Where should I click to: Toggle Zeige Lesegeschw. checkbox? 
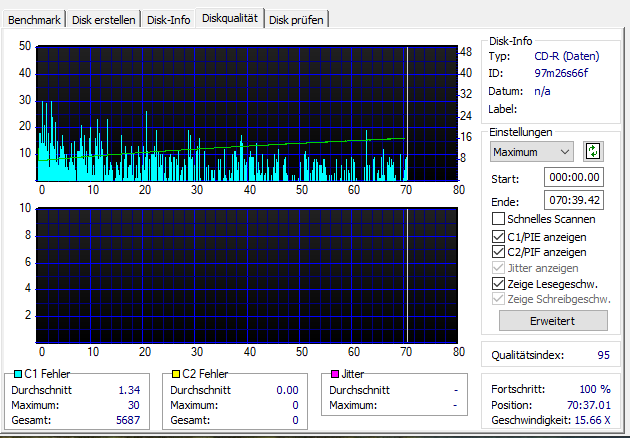[x=498, y=284]
